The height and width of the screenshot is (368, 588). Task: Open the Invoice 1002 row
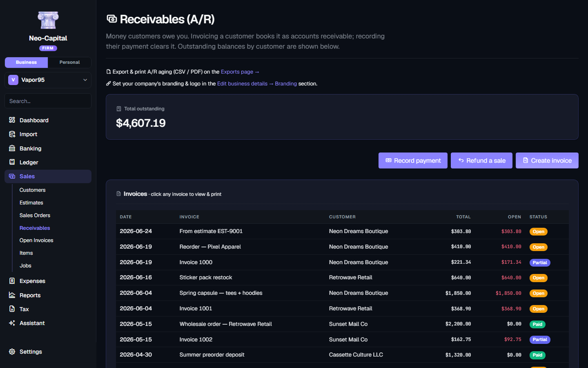[342, 339]
